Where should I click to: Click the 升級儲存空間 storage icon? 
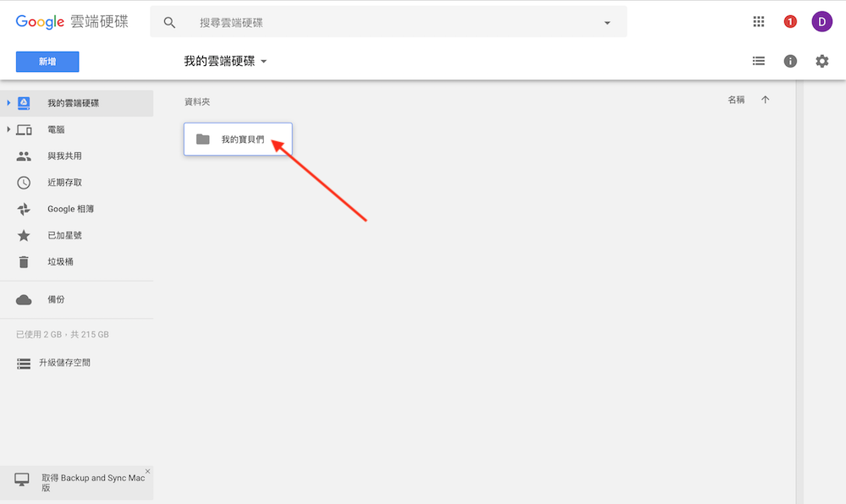tap(24, 364)
